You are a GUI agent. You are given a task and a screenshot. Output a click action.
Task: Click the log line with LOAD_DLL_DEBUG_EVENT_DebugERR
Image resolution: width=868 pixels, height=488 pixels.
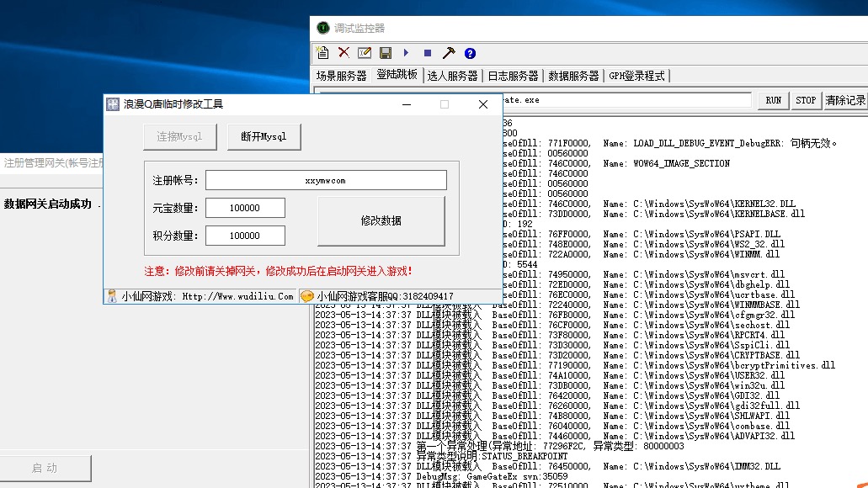[x=670, y=143]
